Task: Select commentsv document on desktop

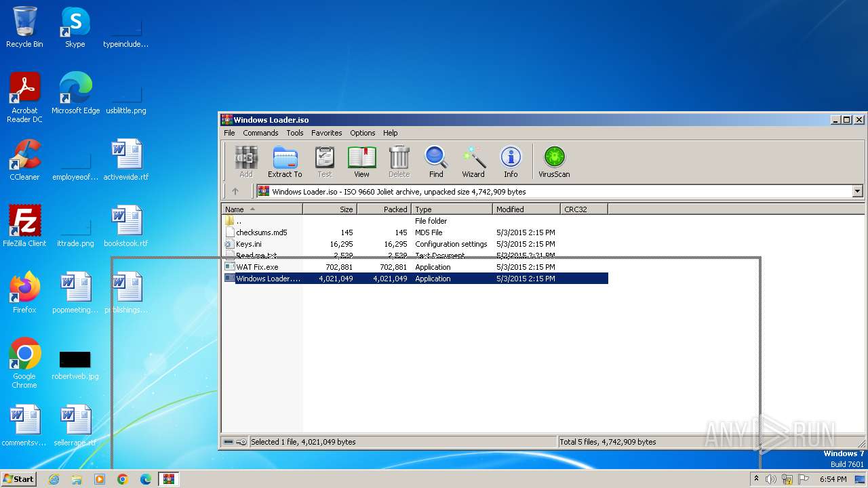Action: [24, 426]
